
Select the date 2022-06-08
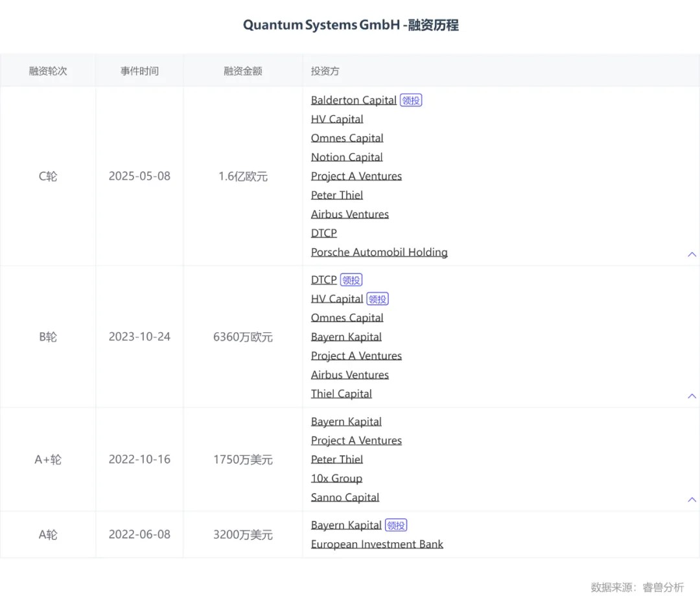point(139,534)
